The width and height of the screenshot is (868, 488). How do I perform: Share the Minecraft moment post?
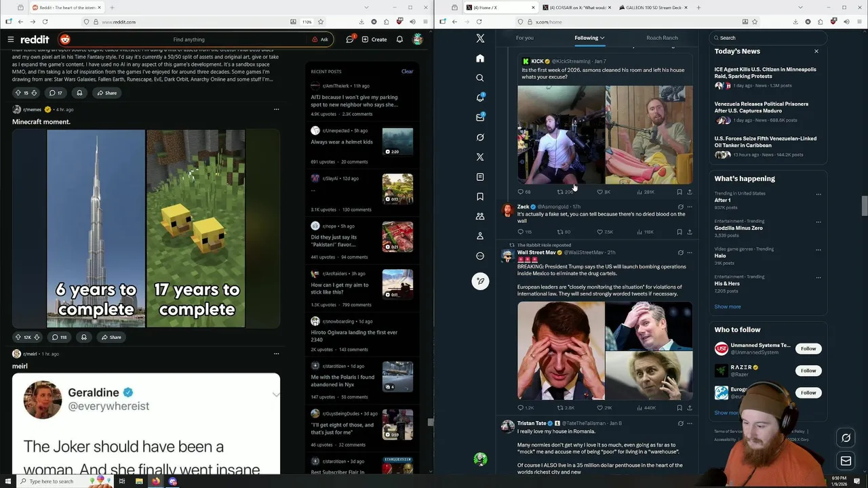(x=111, y=337)
